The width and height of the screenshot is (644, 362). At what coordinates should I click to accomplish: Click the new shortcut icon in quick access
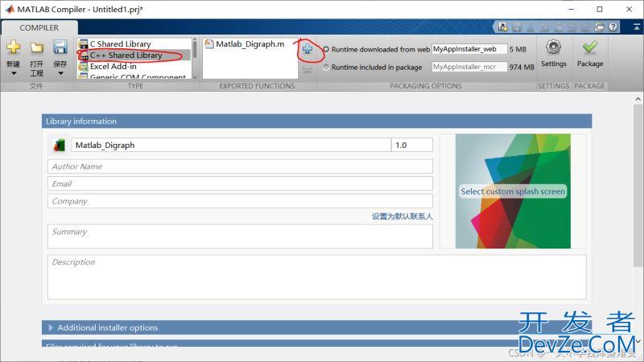(502, 27)
